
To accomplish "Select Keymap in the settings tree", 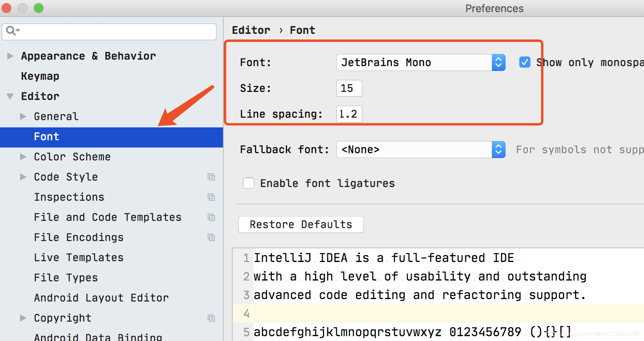I will pyautogui.click(x=40, y=76).
